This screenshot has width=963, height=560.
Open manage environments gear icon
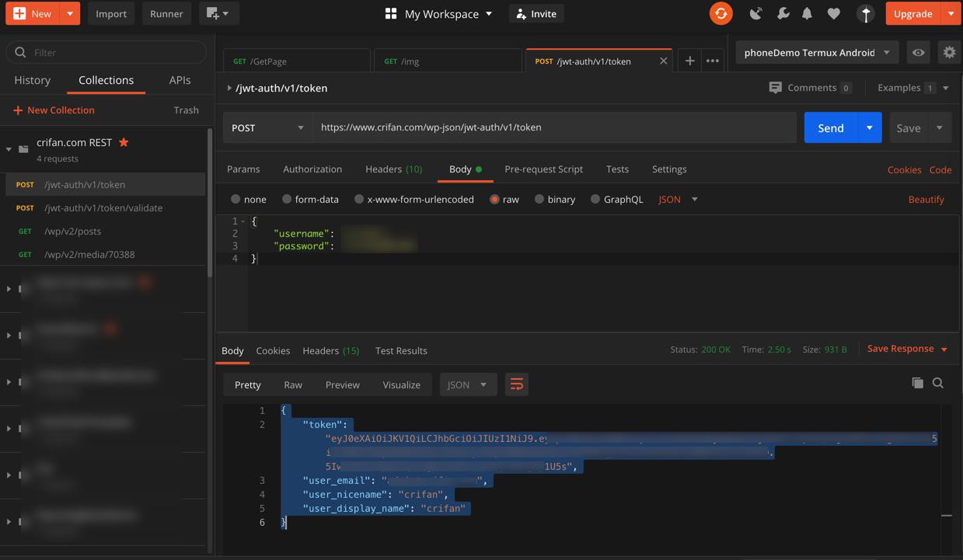949,52
